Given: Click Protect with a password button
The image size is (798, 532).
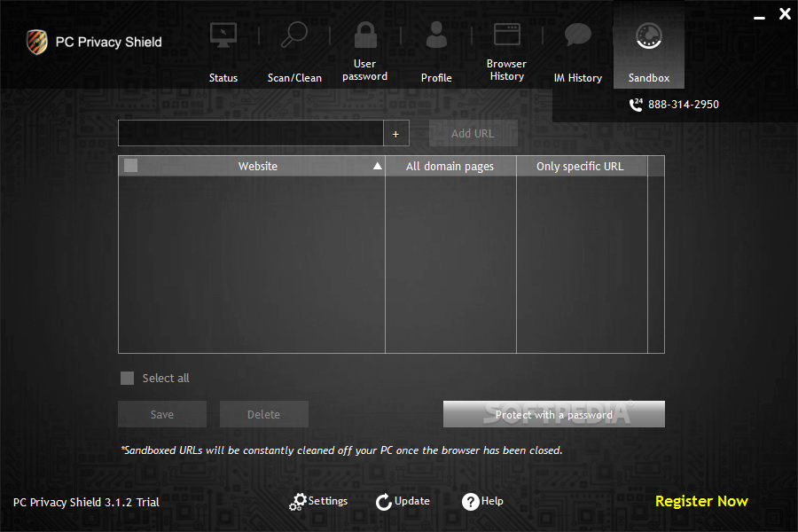Looking at the screenshot, I should [553, 414].
